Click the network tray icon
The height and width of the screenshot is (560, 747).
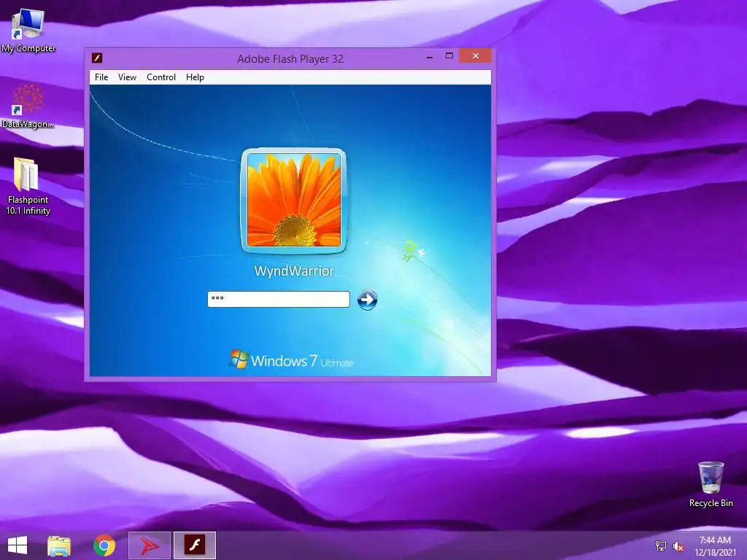pyautogui.click(x=661, y=545)
